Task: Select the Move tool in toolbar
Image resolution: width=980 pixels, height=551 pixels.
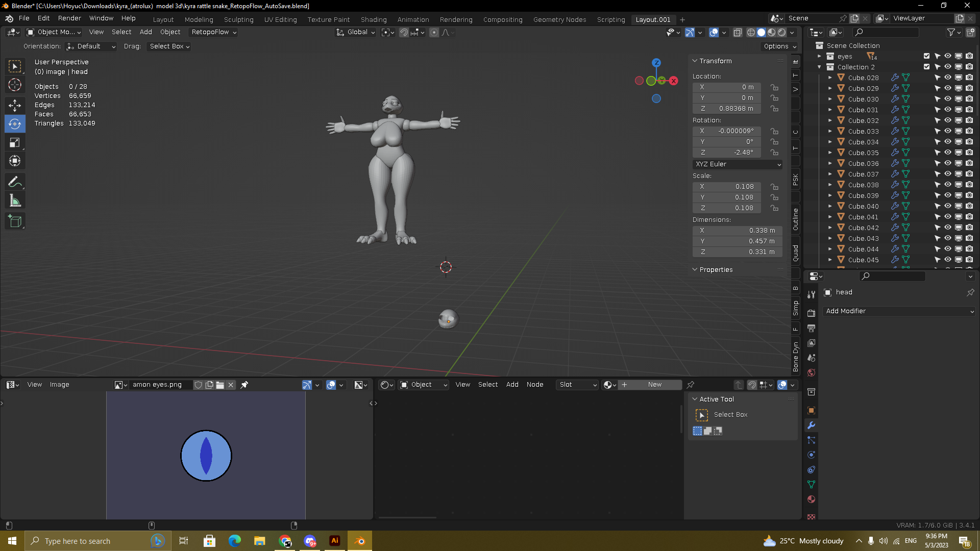Action: click(15, 105)
